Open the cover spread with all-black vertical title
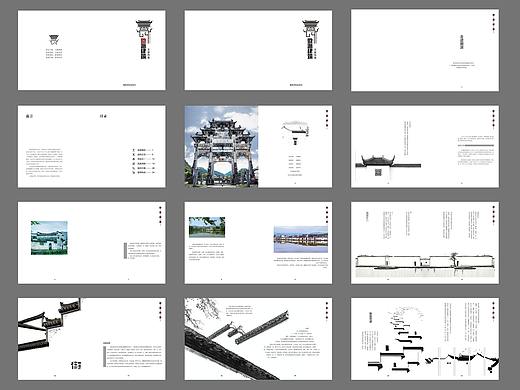The image size is (520, 390). pos(258,50)
